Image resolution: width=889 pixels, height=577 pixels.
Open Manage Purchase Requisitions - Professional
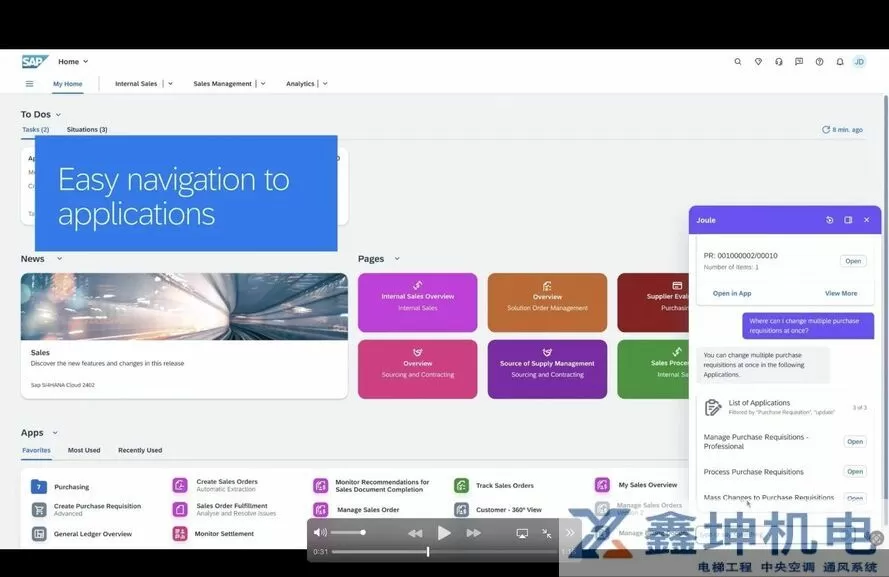855,442
